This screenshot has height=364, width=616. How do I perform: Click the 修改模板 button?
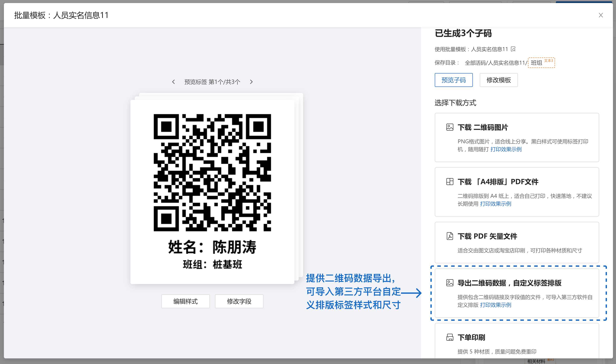[498, 80]
